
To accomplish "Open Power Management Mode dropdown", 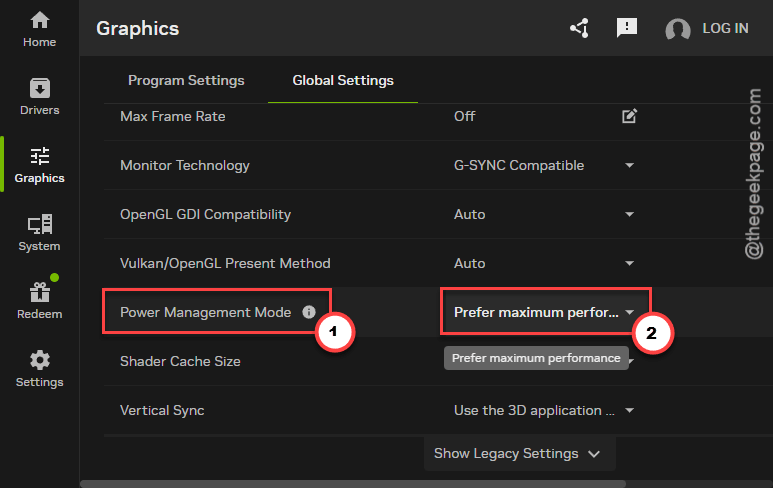I will click(544, 312).
